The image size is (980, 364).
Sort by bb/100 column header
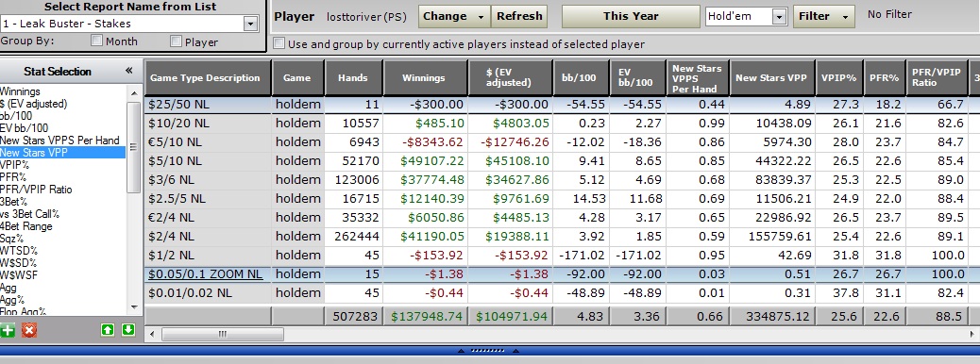click(x=582, y=78)
